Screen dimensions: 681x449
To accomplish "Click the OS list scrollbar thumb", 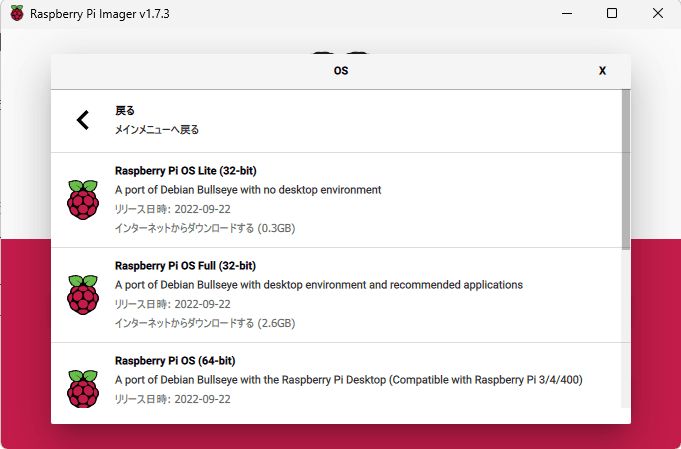I will click(625, 168).
